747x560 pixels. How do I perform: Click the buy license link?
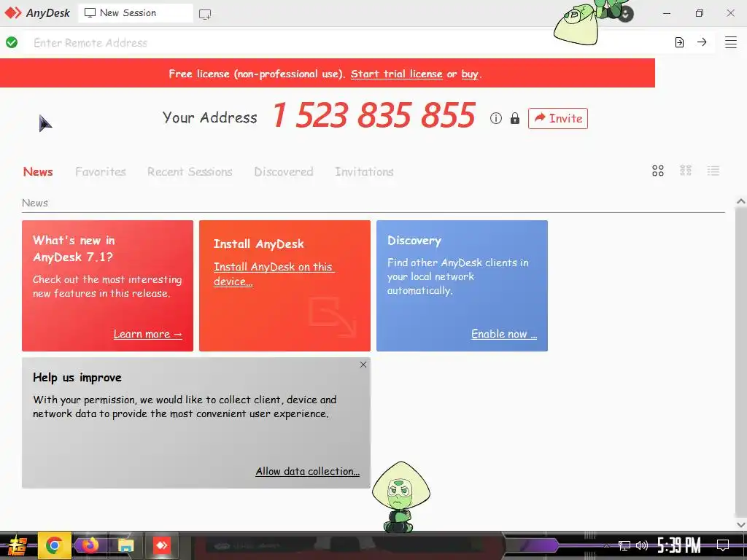tap(470, 74)
